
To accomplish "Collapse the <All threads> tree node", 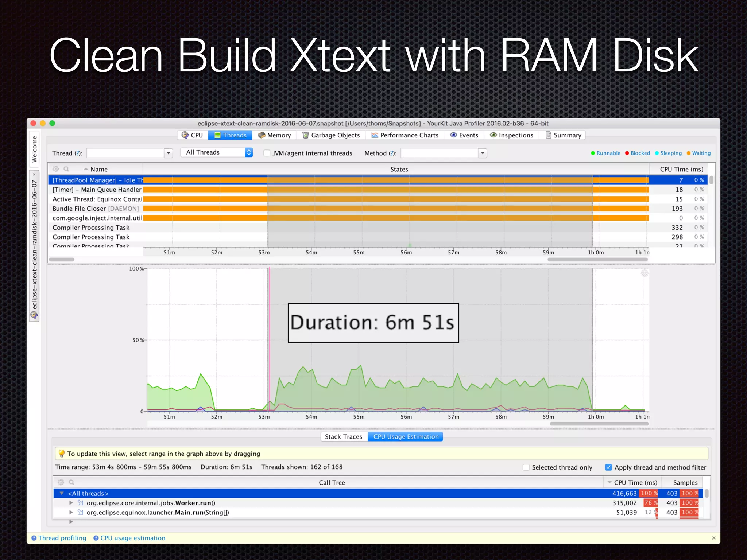I will 62,493.
